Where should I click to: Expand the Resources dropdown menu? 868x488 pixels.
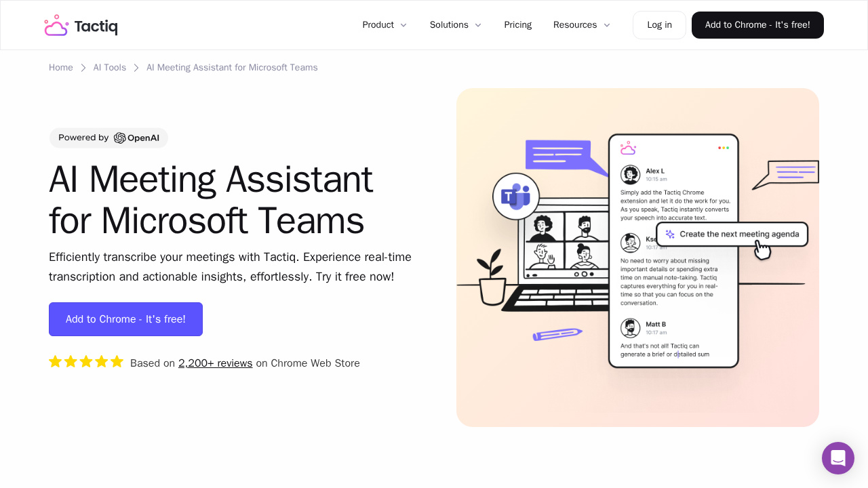tap(582, 25)
